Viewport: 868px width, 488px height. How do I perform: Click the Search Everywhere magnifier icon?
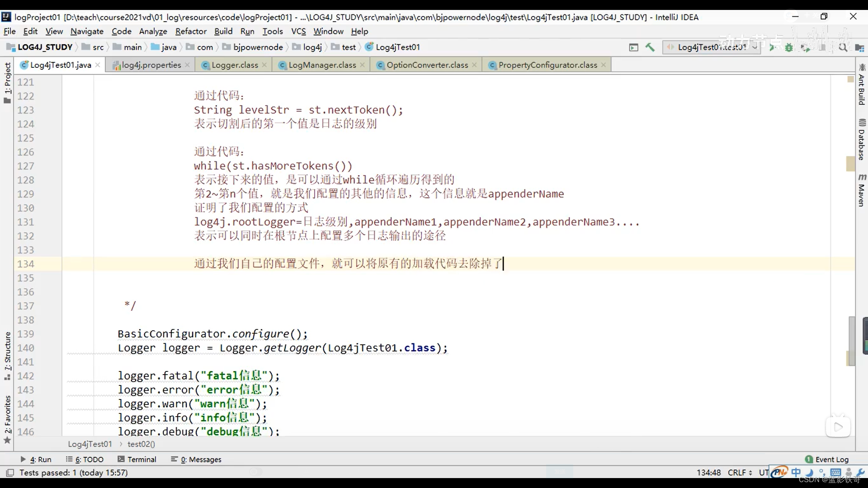click(x=843, y=47)
